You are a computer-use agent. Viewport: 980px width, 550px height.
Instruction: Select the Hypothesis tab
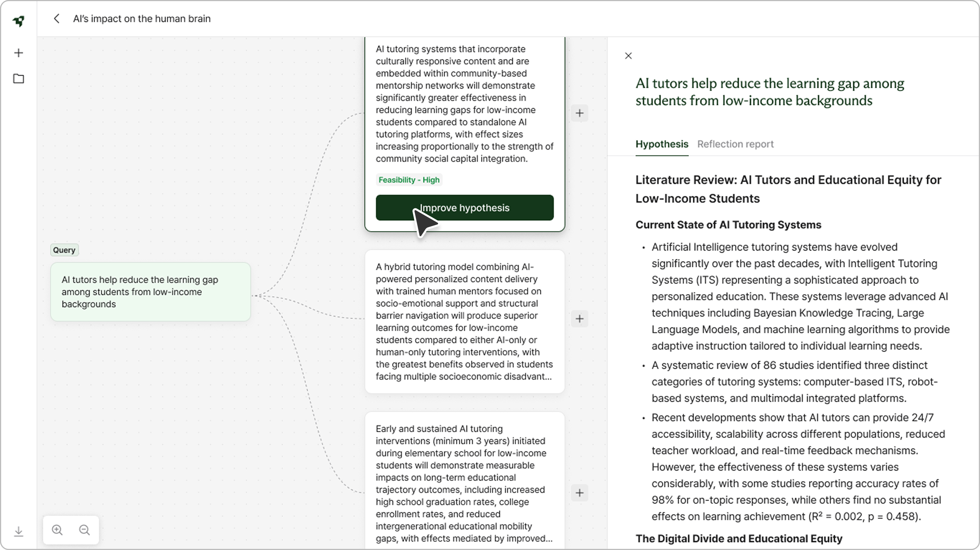coord(662,144)
